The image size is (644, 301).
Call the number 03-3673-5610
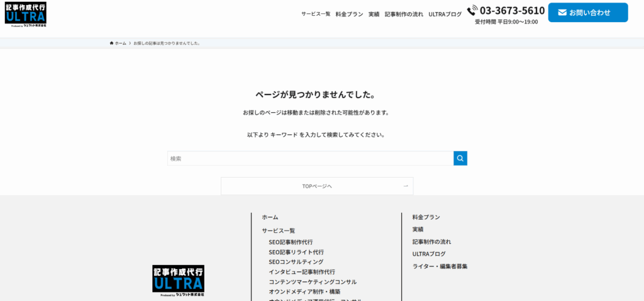[512, 10]
